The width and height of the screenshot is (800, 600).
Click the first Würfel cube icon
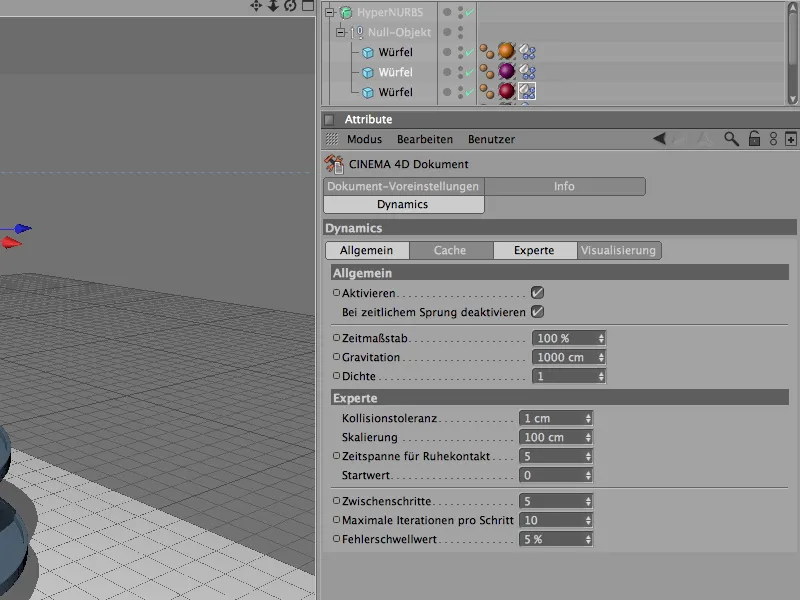coord(368,53)
